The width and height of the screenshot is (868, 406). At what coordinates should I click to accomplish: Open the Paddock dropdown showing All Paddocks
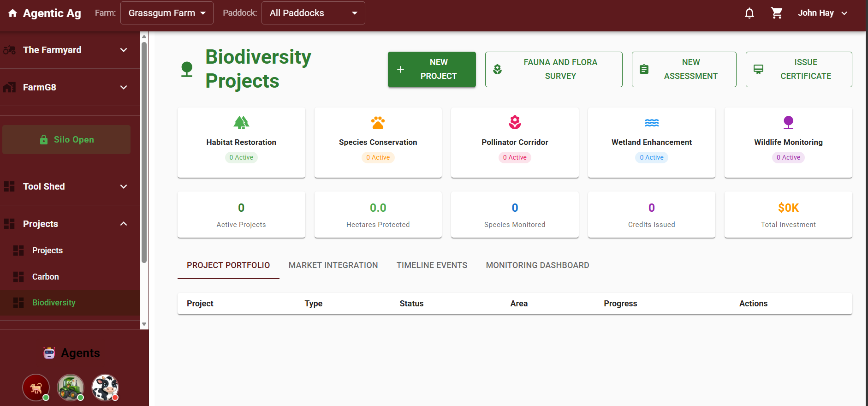pyautogui.click(x=313, y=13)
